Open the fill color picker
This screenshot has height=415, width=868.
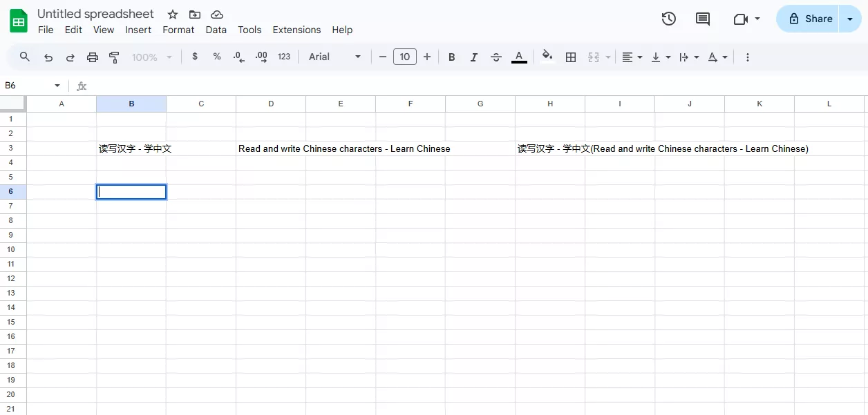(x=547, y=57)
